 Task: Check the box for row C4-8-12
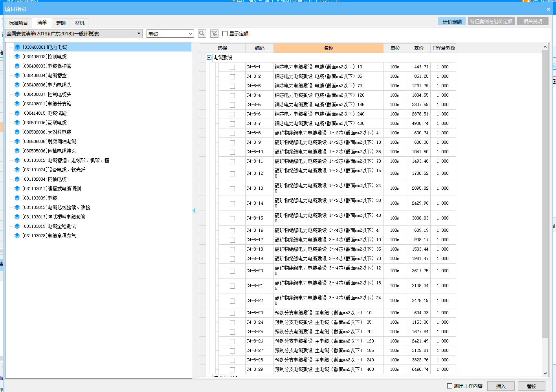[233, 174]
